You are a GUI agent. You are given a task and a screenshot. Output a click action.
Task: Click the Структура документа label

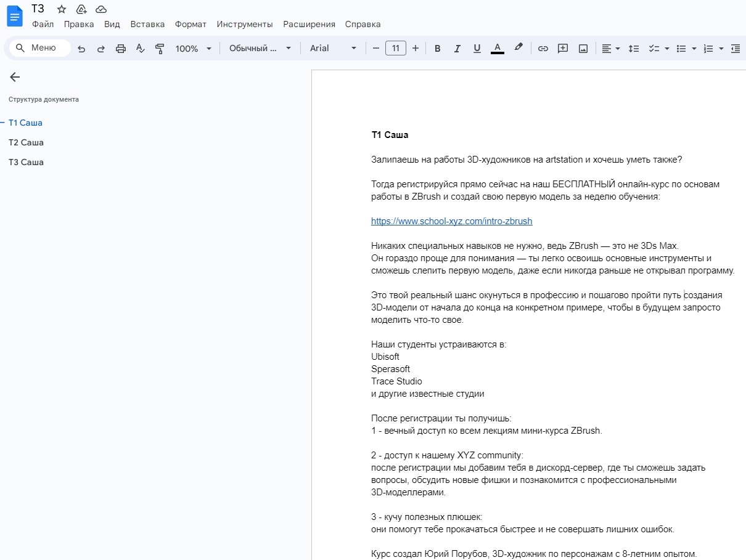pos(44,99)
